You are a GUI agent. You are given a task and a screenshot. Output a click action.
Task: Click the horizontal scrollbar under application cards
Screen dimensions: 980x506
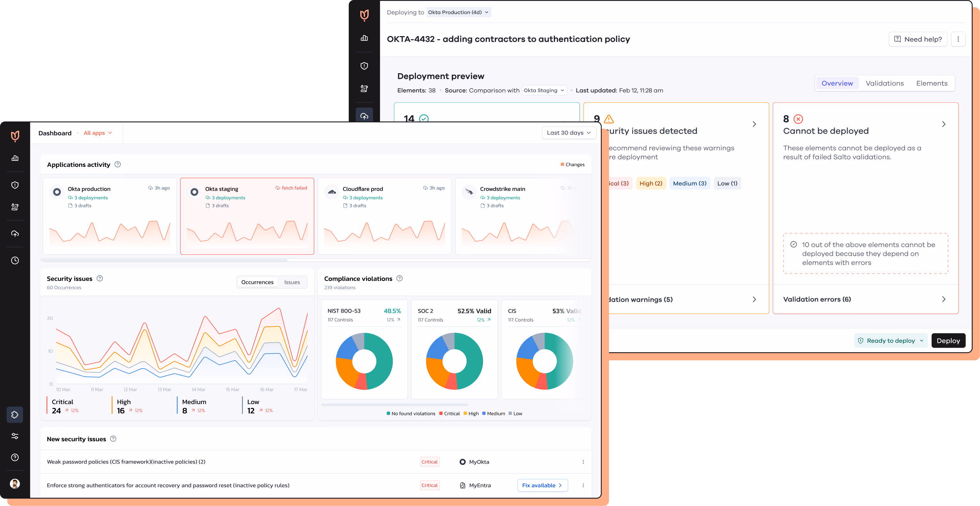point(164,261)
